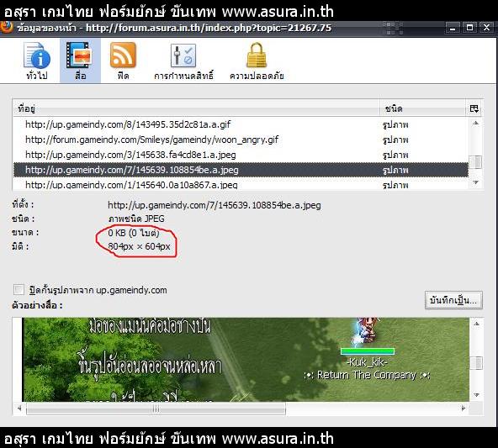This screenshot has height=448, width=498.
Task: Sort list by the ชนิด (Type) column header
Action: (x=423, y=108)
